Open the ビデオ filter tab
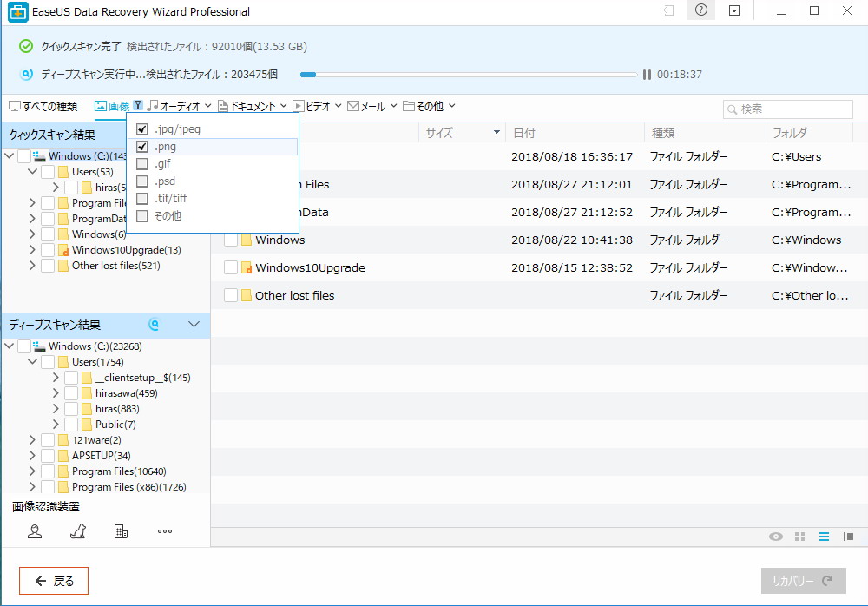This screenshot has width=868, height=606. click(317, 106)
